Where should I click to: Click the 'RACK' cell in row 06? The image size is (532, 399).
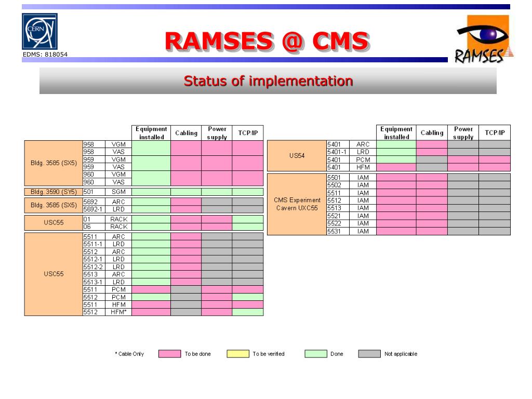pyautogui.click(x=118, y=227)
